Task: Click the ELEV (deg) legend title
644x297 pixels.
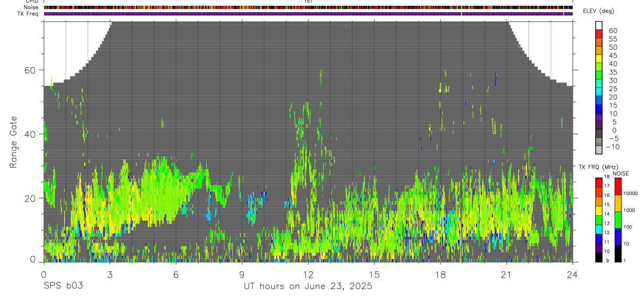Action: click(598, 11)
